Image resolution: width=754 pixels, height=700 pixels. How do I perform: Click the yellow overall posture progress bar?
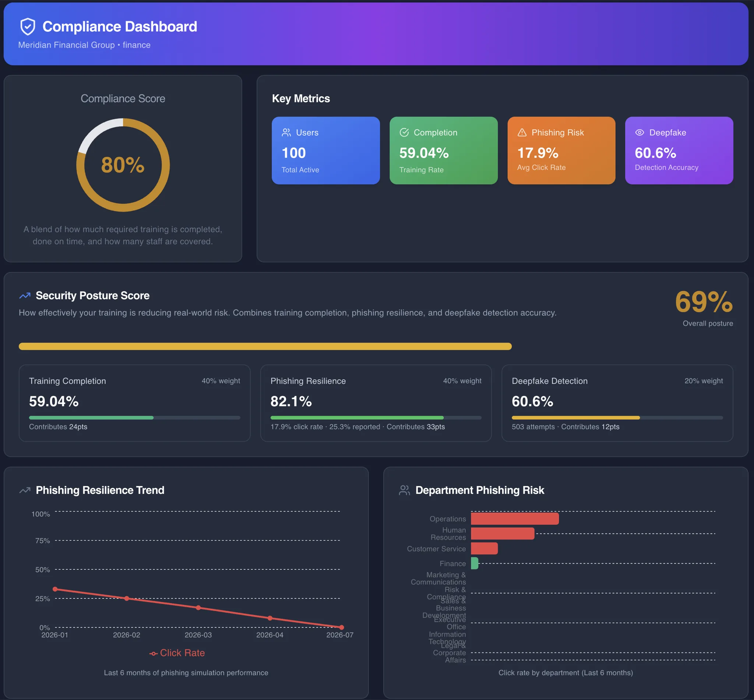(x=265, y=346)
